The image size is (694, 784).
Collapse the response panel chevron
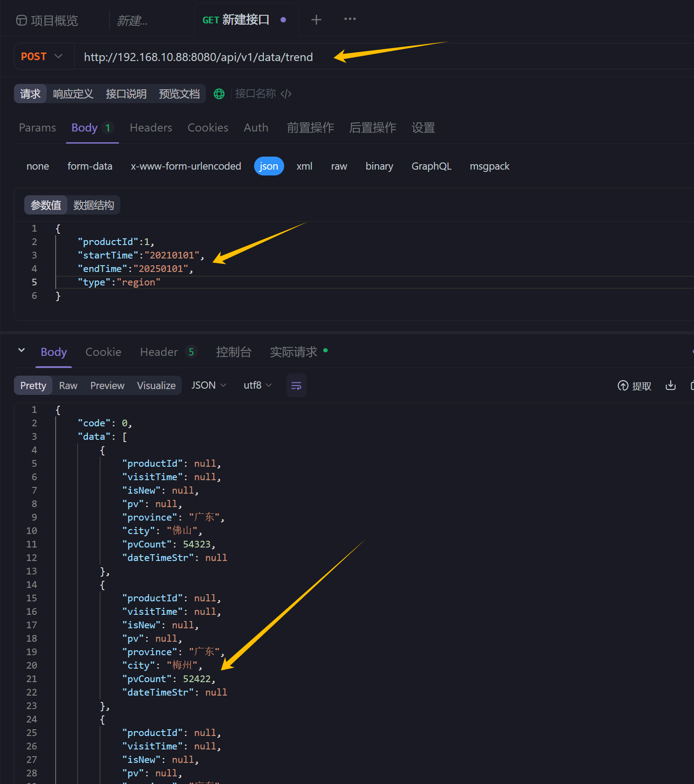click(x=22, y=350)
